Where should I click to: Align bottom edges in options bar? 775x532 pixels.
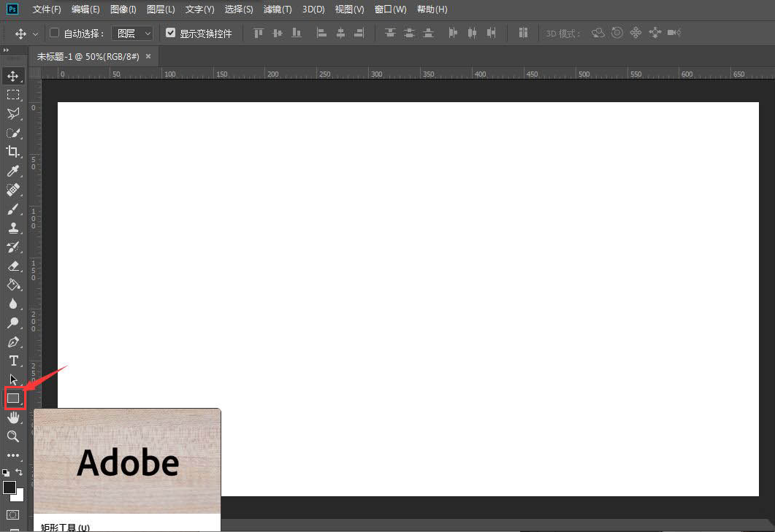(x=296, y=33)
